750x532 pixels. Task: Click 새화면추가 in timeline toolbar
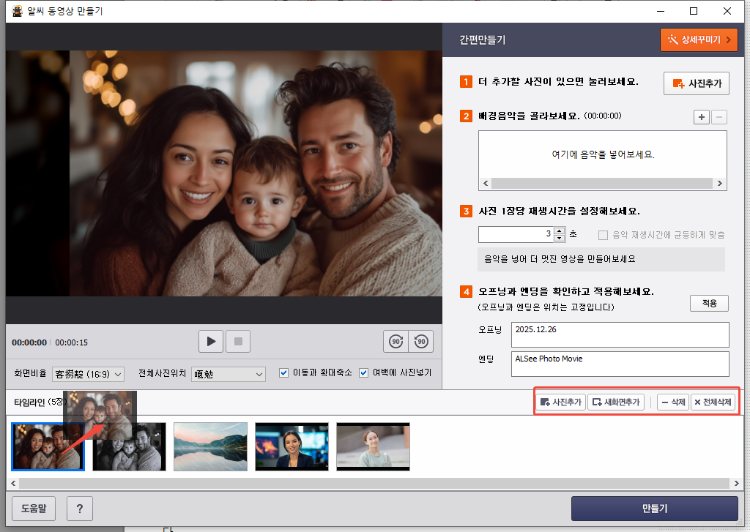tap(616, 402)
